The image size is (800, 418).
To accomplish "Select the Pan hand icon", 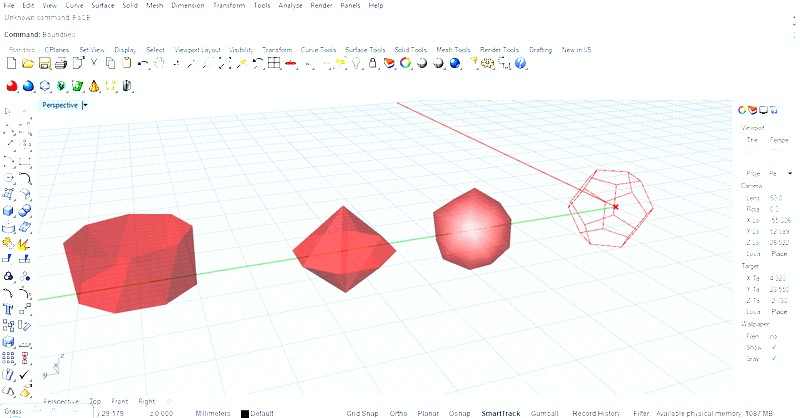I will 159,63.
